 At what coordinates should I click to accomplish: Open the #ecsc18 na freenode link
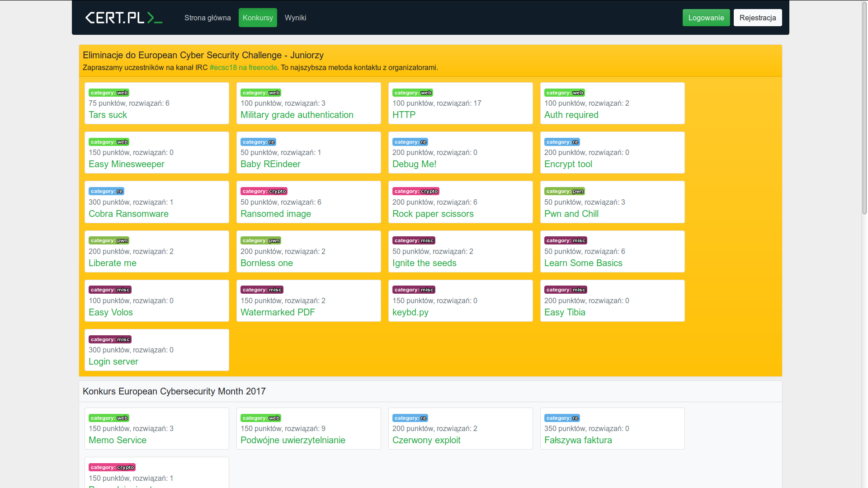click(243, 67)
